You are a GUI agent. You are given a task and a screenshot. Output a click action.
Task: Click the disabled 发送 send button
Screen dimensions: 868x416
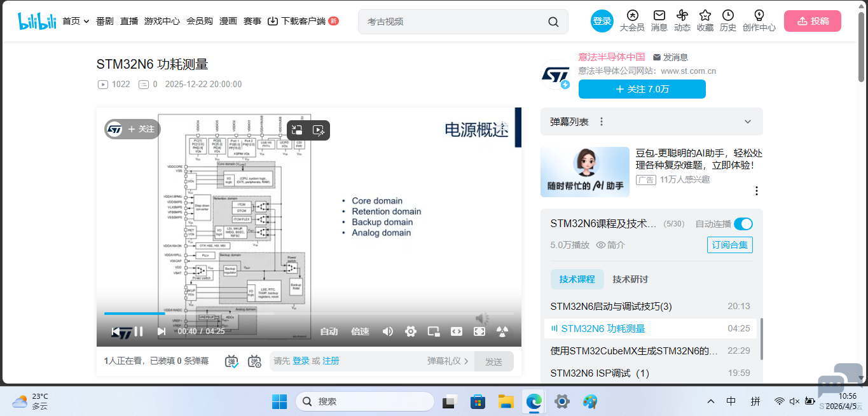pos(494,361)
